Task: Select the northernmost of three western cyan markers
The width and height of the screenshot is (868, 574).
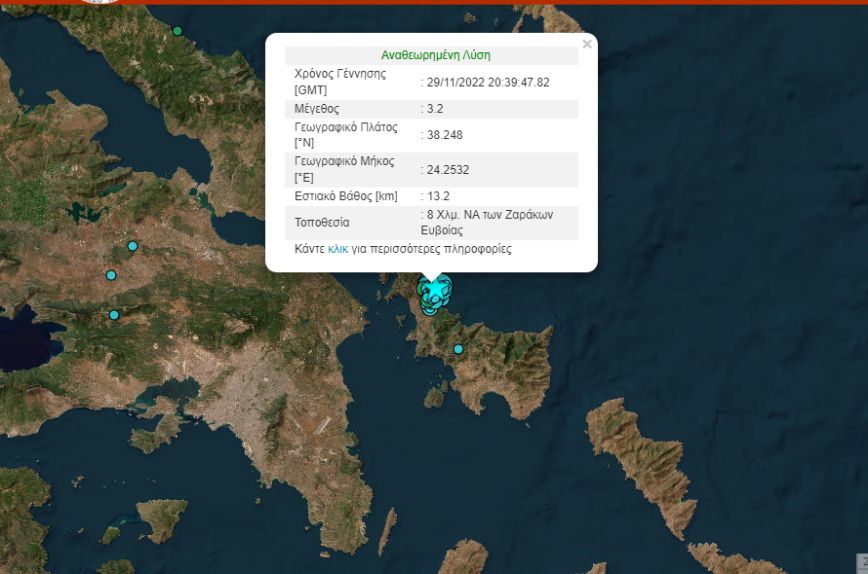Action: pos(132,246)
